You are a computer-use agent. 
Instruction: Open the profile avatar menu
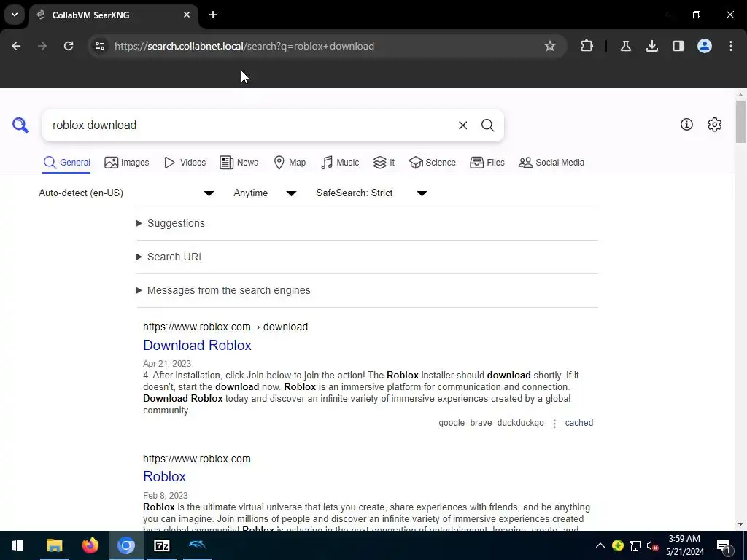click(704, 46)
